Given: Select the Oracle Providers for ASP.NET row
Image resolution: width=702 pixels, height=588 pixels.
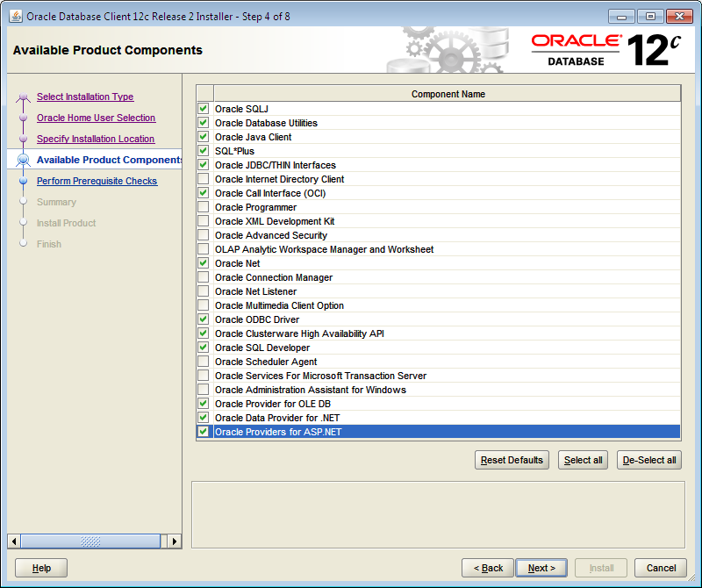Looking at the screenshot, I should pyautogui.click(x=307, y=431).
